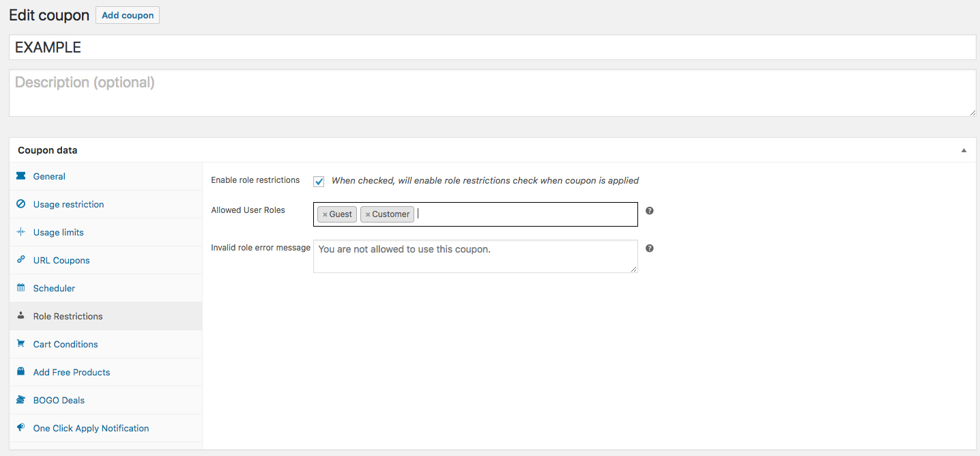The image size is (980, 456).
Task: Click the Usage limits icon
Action: (x=20, y=232)
